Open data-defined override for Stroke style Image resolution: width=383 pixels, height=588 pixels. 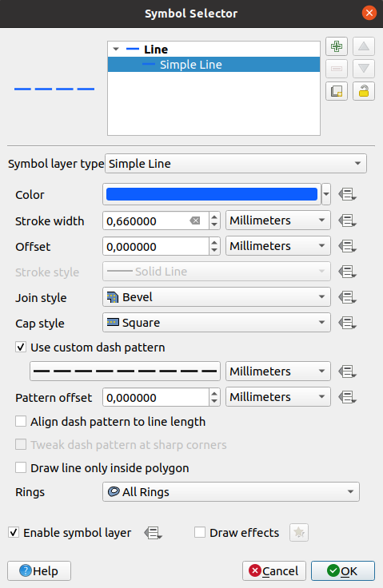347,272
